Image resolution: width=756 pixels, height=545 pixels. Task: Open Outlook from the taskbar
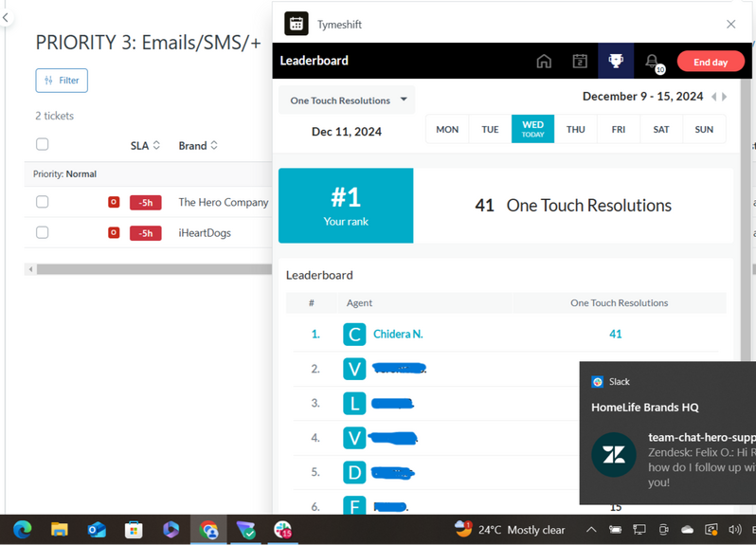coord(97,530)
